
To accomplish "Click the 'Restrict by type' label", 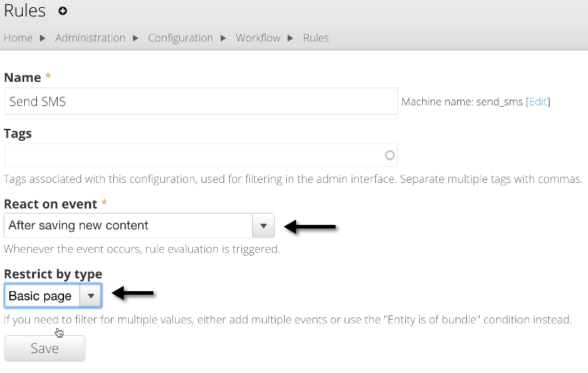I will 53,273.
